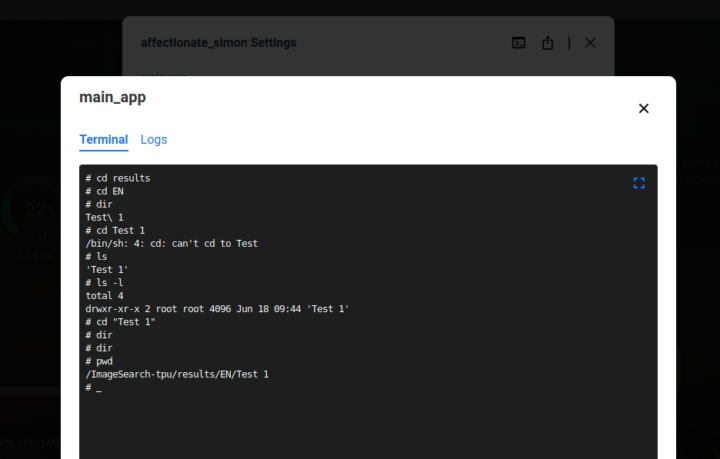Expand terminal to fullscreen
Viewport: 720px width, 459px height.
639,183
